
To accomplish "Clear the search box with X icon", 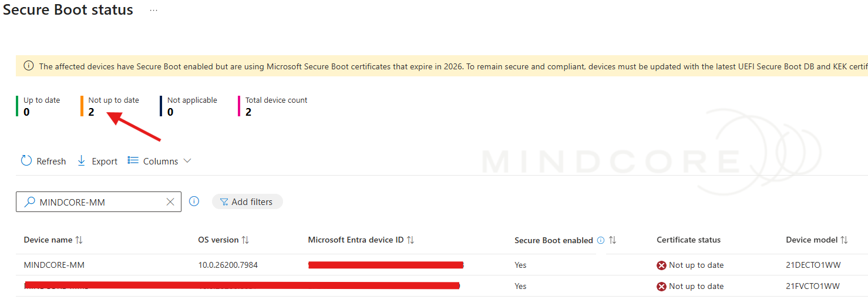I will (x=170, y=202).
